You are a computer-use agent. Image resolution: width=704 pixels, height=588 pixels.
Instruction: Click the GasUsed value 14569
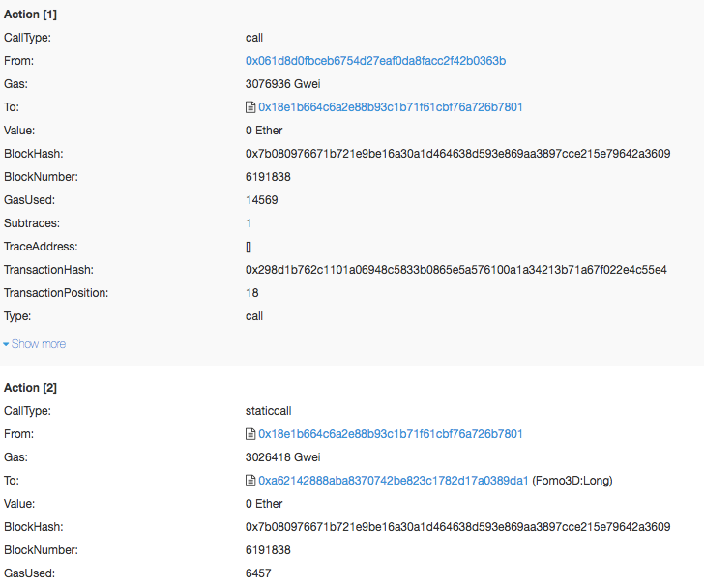click(261, 200)
